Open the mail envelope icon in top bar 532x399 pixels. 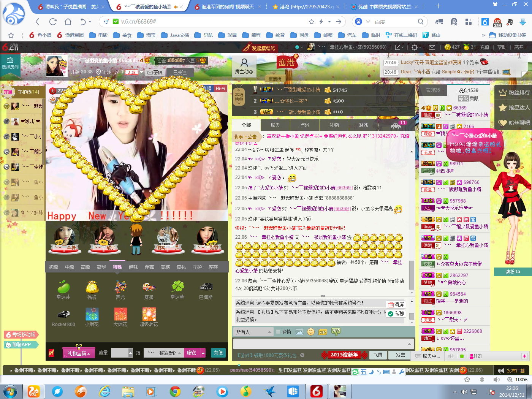click(432, 47)
